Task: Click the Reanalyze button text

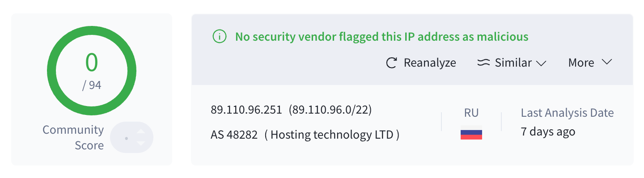Action: click(430, 63)
